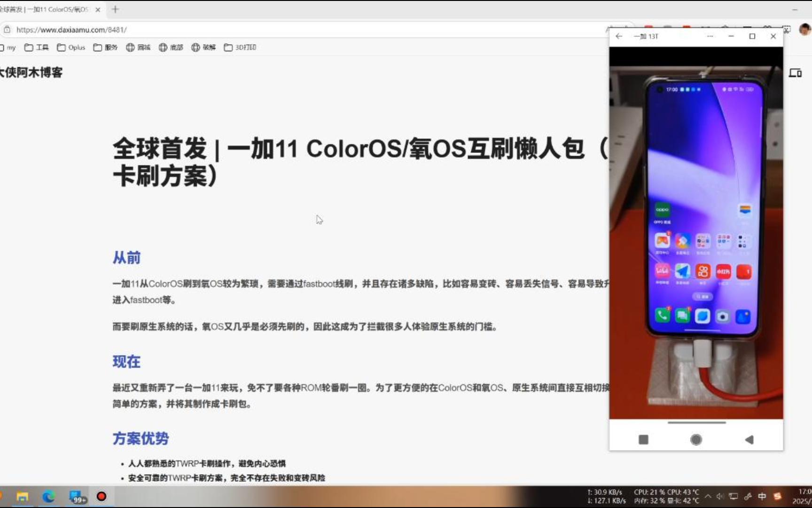Viewport: 812px width, 508px height.
Task: Click the Sogou S icon in the tray
Action: (777, 496)
